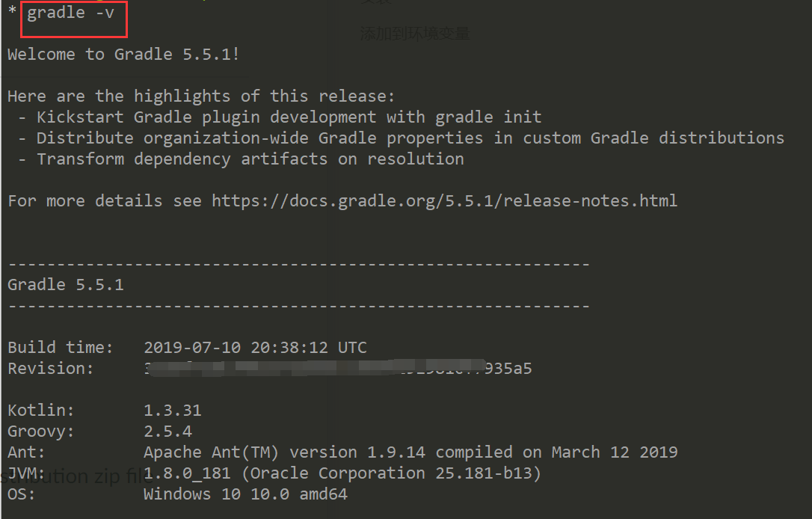Click the Revision label

point(51,369)
